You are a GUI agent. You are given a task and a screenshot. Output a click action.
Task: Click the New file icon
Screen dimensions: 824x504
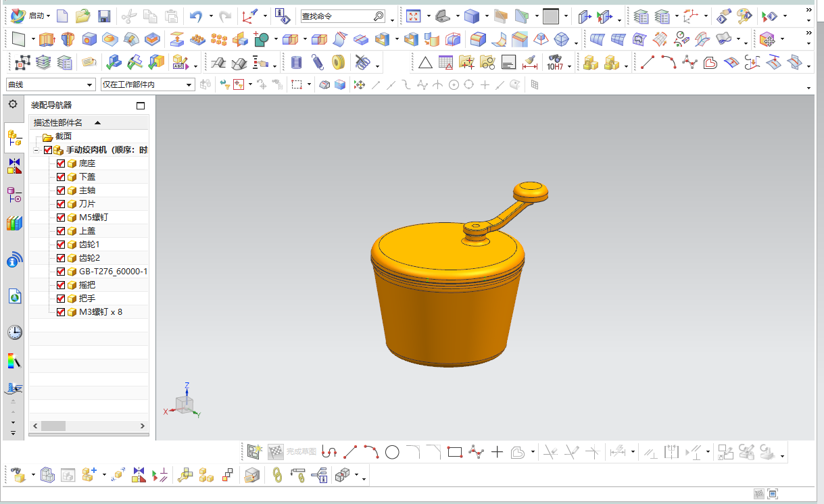pyautogui.click(x=62, y=16)
